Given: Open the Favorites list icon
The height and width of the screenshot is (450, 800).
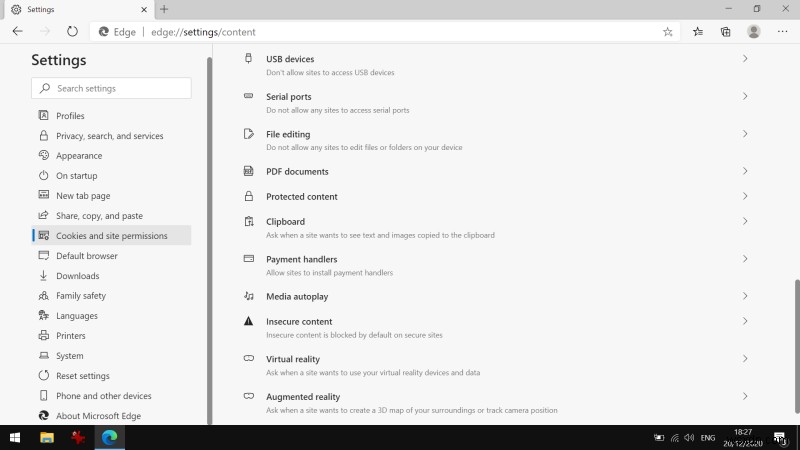Looking at the screenshot, I should 698,32.
